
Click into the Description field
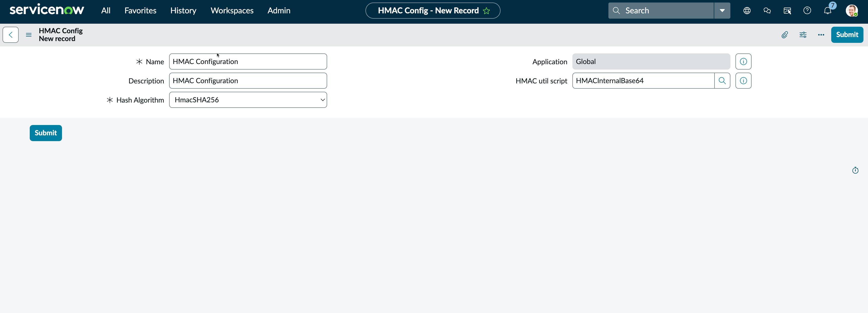click(248, 81)
